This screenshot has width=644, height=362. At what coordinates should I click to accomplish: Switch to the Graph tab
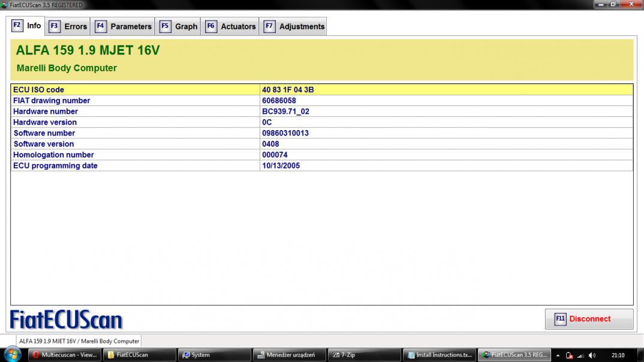pyautogui.click(x=178, y=27)
